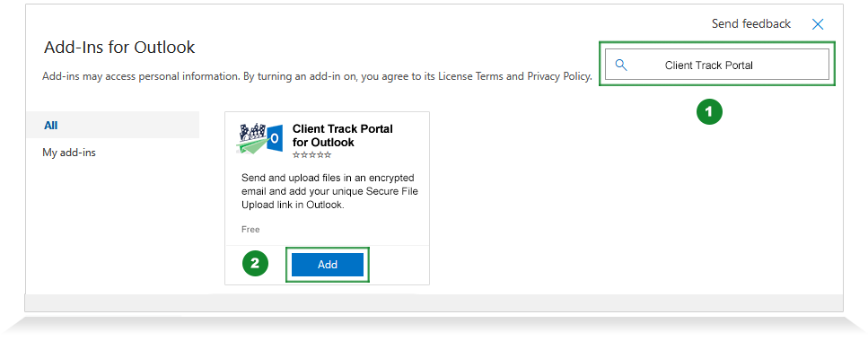The image size is (868, 341).
Task: Click the green paper plane in logo
Action: (x=252, y=146)
